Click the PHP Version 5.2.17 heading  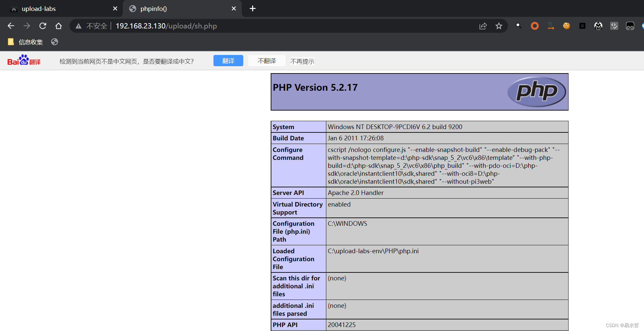tap(315, 87)
